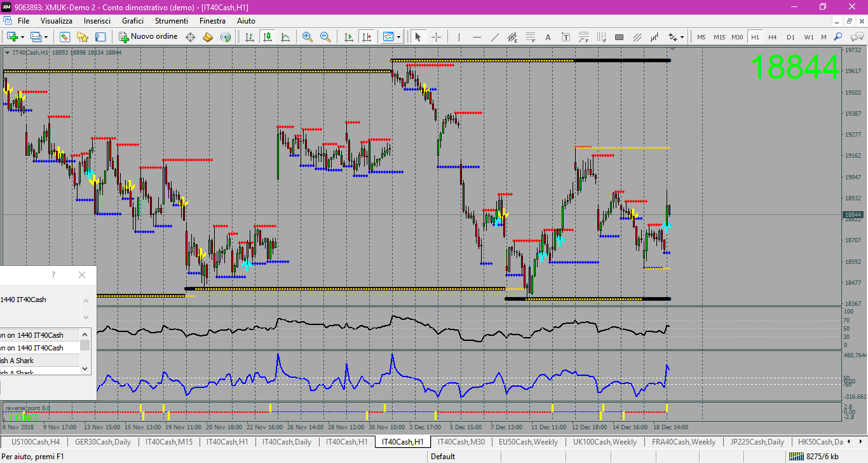This screenshot has width=868, height=463.
Task: Click the Nuovo ordine button
Action: point(148,37)
